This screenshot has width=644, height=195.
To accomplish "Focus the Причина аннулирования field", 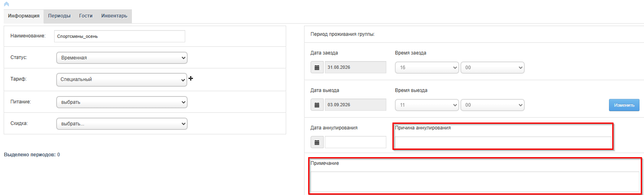I will pyautogui.click(x=503, y=142).
